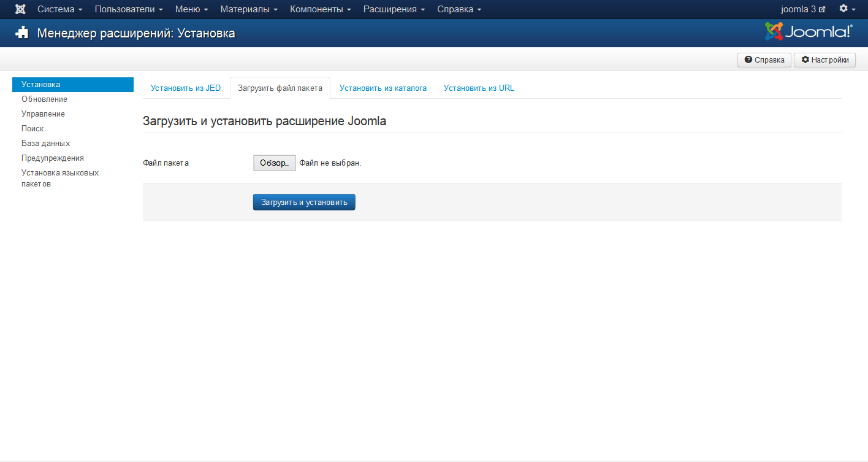
Task: Open the Материалы menu
Action: tap(249, 9)
